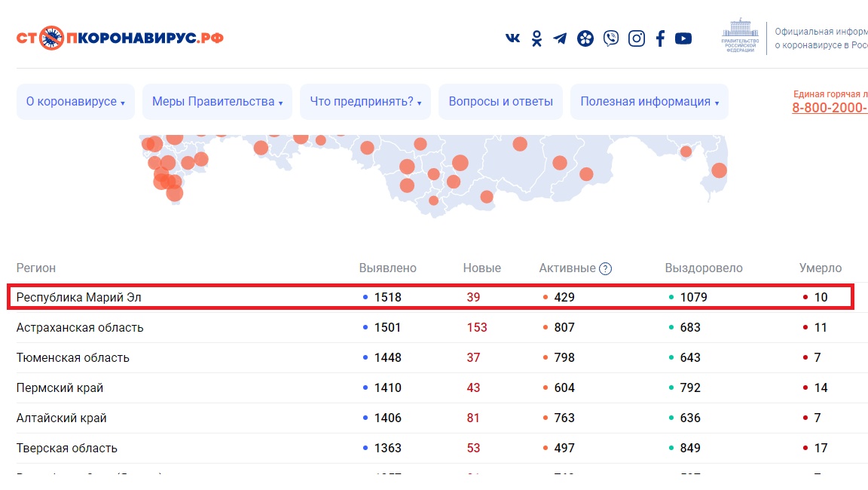Open the VK social page icon
Image resolution: width=868 pixels, height=490 pixels.
(512, 38)
